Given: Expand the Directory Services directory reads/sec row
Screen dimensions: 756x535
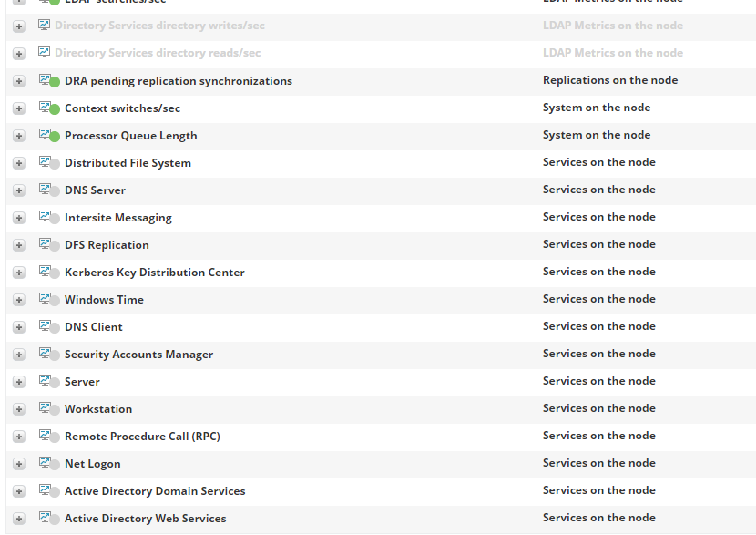Looking at the screenshot, I should [19, 54].
